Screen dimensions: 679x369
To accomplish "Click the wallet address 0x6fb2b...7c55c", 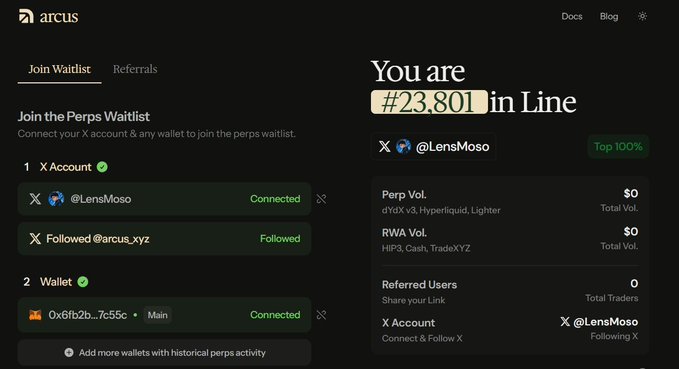I will click(88, 315).
